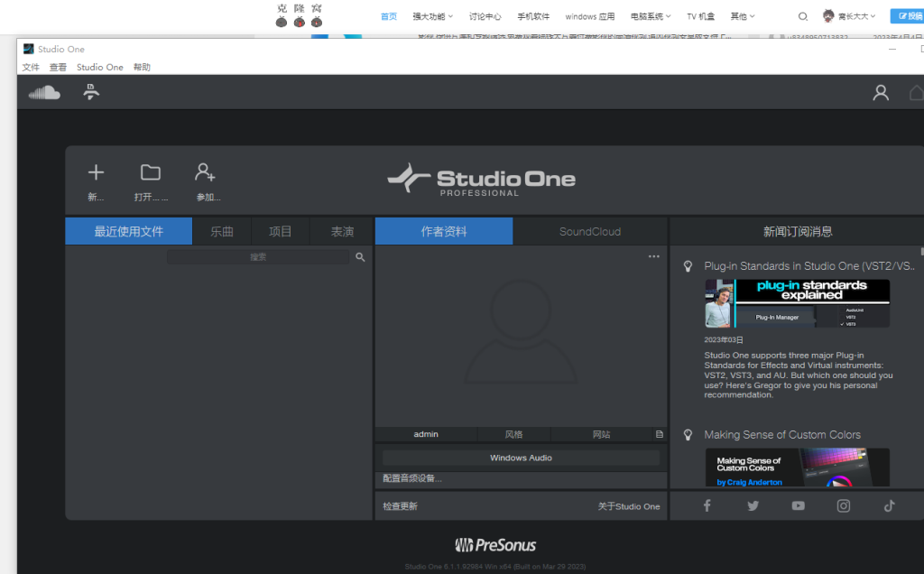Screen dimensions: 924x574
Task: Click the home icon beside the account icon
Action: pos(917,93)
